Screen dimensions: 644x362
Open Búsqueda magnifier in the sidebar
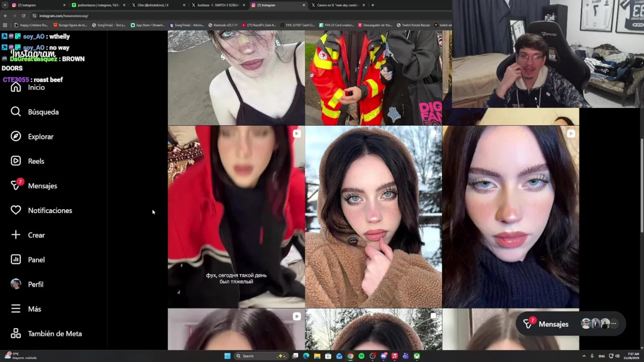coord(16,112)
